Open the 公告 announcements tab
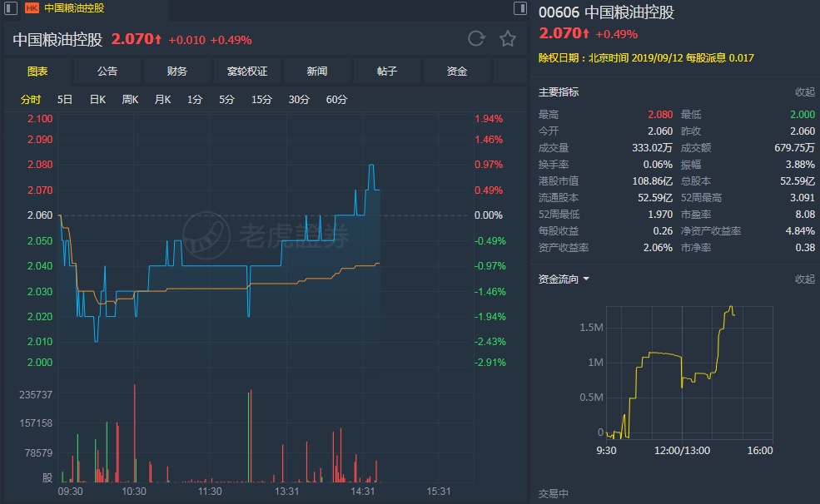The height and width of the screenshot is (504, 820). coord(107,71)
